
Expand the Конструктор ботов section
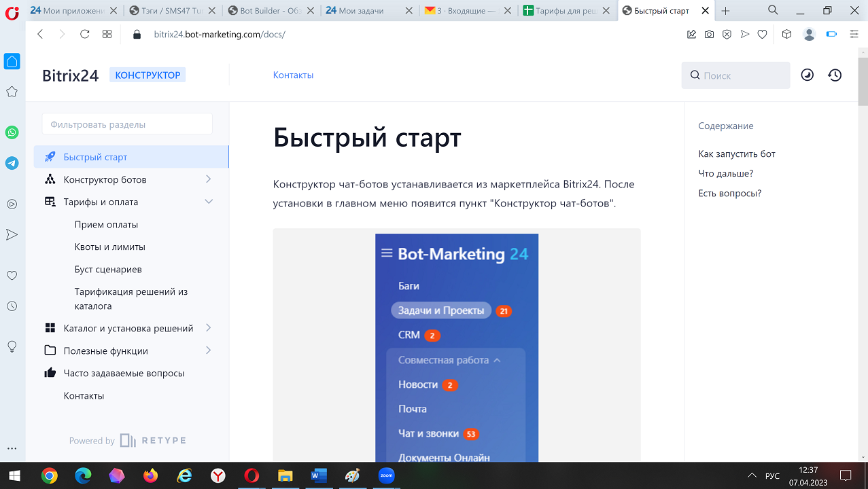pyautogui.click(x=208, y=179)
